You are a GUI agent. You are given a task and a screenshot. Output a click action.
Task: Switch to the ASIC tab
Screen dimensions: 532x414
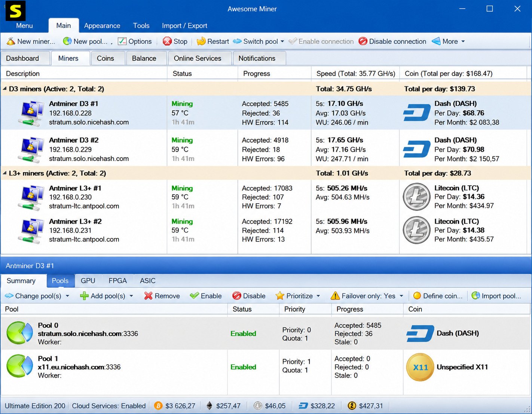pos(148,281)
